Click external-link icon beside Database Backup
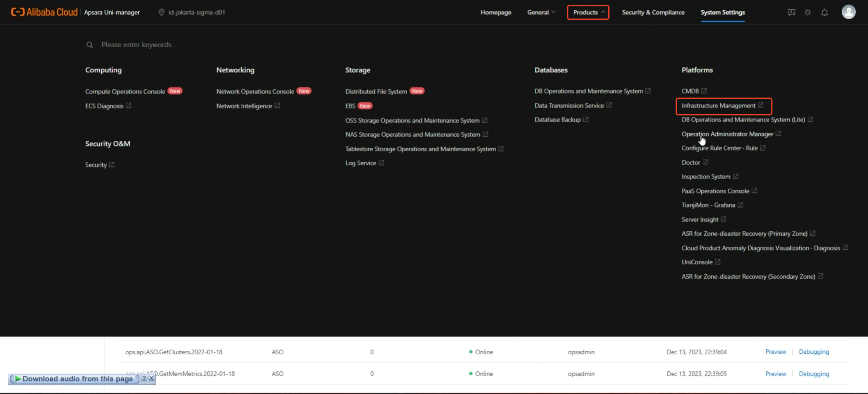This screenshot has width=868, height=394. 586,119
